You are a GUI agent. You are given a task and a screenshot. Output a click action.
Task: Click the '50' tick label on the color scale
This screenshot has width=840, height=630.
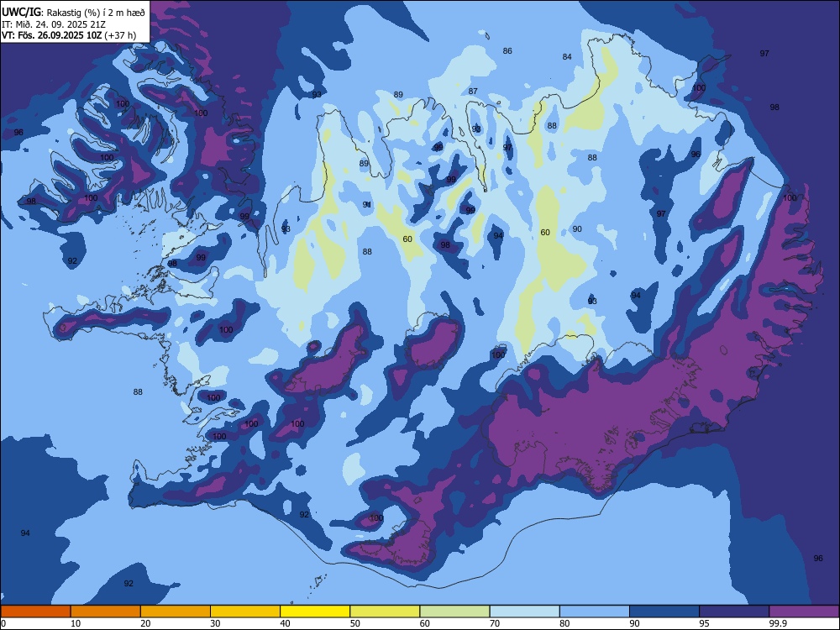pos(355,623)
